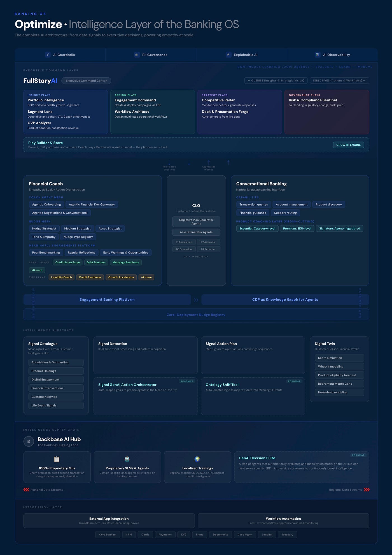
Task: Select Life Event Signals in Signal Catalogue
Action: (56, 405)
